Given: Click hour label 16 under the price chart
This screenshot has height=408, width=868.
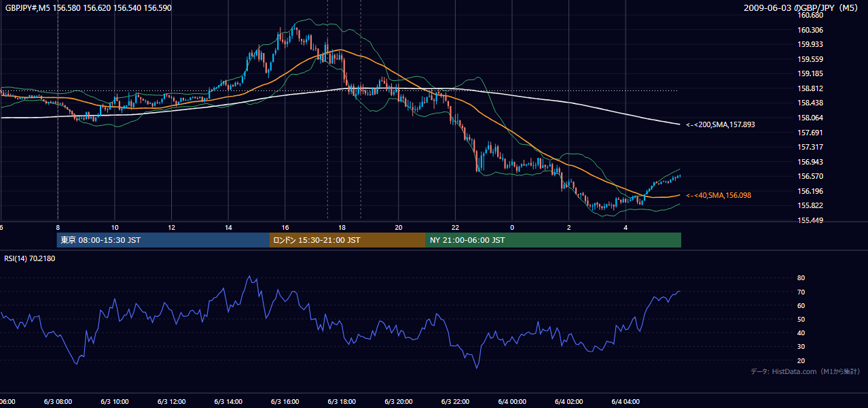Looking at the screenshot, I should coord(285,227).
